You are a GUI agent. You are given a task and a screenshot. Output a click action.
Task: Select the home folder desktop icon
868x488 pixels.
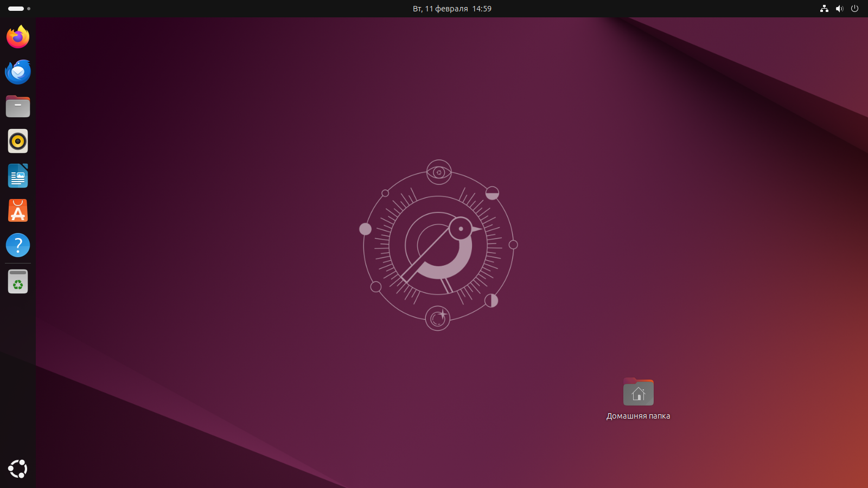click(x=638, y=392)
